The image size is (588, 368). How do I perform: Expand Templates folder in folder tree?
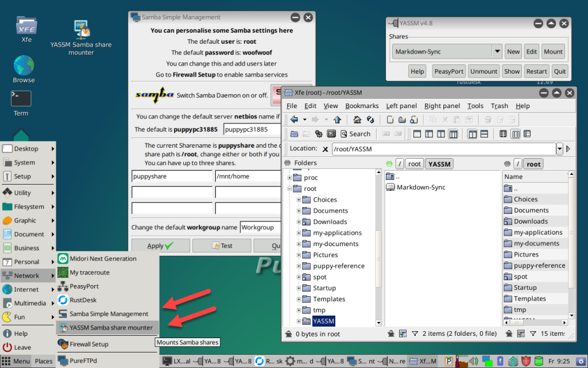(299, 299)
